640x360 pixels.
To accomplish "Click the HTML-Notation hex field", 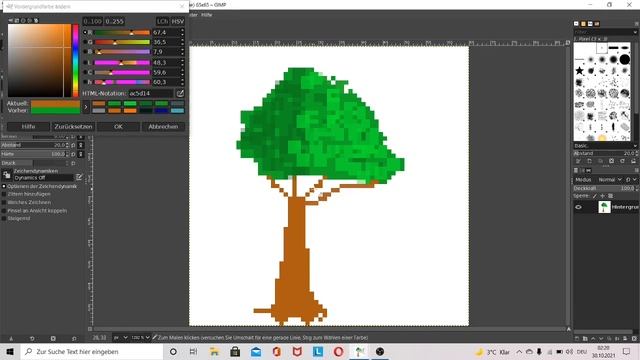I will [x=151, y=93].
